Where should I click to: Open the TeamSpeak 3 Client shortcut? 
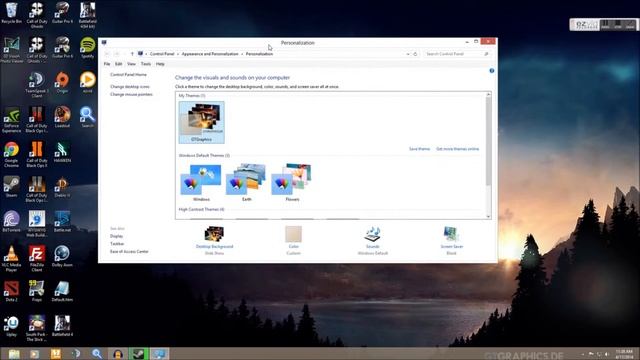[x=36, y=84]
